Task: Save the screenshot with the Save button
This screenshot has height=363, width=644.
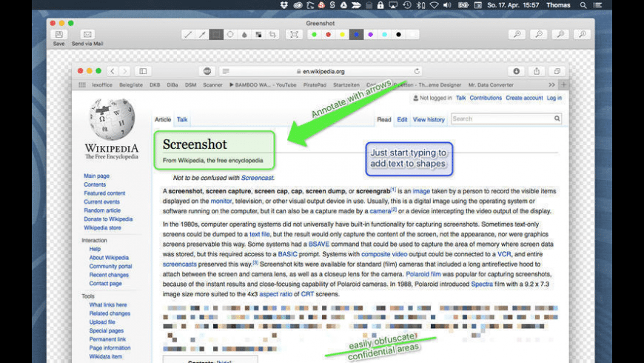Action: click(x=58, y=35)
